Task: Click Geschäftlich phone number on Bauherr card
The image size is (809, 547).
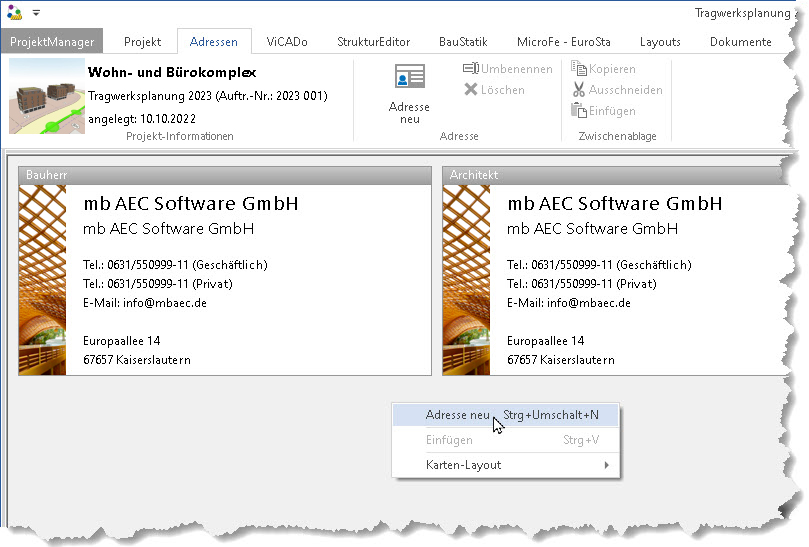Action: (x=175, y=265)
